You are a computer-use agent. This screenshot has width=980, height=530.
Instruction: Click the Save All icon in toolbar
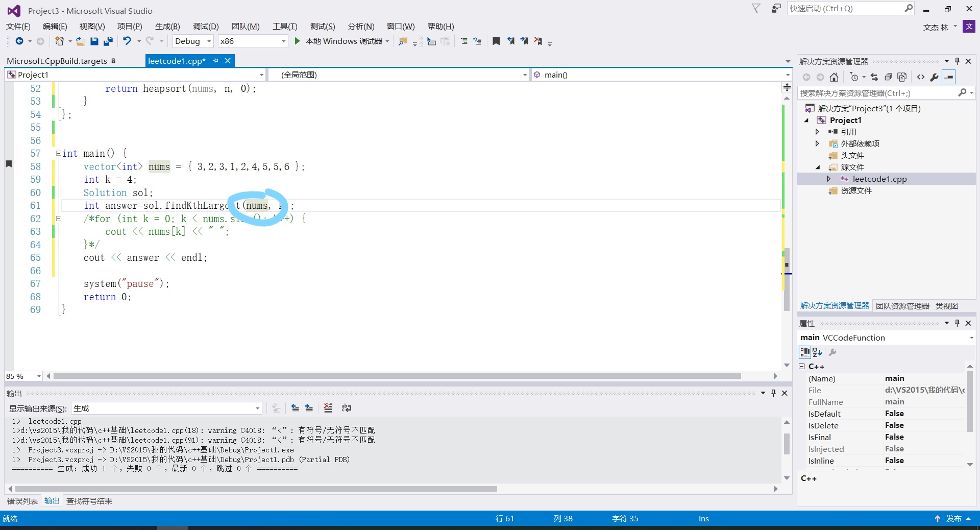coord(108,41)
